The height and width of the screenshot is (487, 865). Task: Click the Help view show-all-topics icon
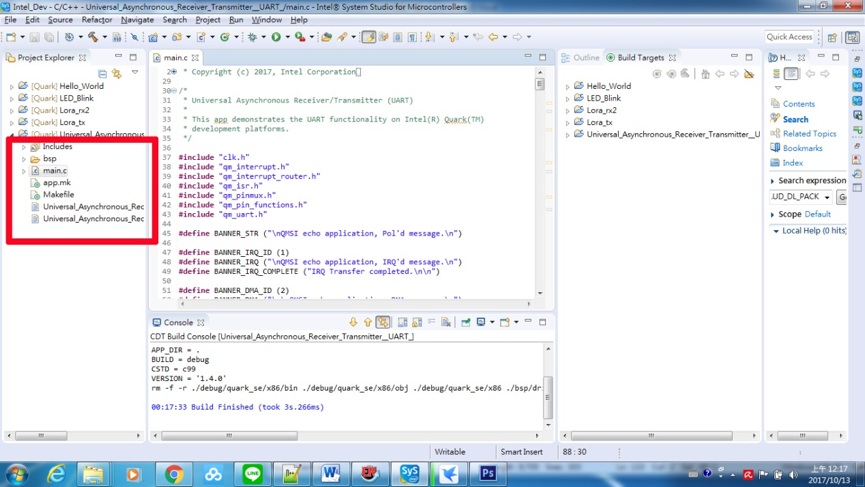776,74
